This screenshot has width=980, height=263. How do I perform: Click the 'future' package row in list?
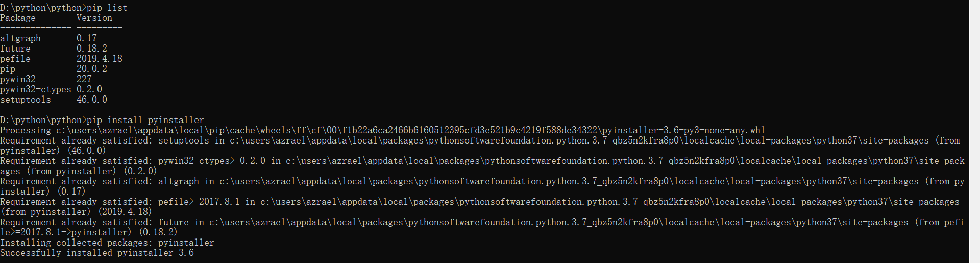[x=15, y=49]
